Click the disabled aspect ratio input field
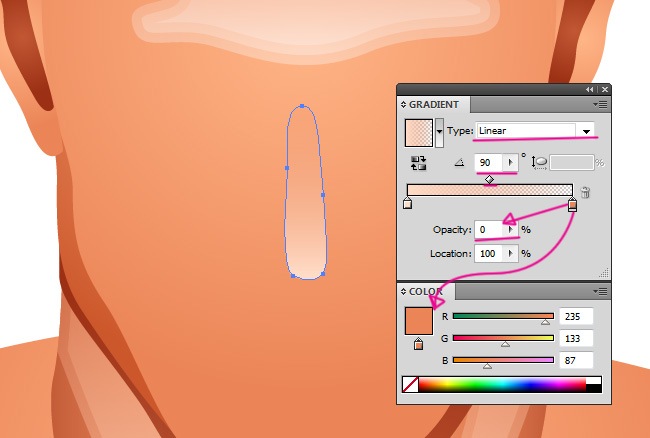 (x=572, y=162)
